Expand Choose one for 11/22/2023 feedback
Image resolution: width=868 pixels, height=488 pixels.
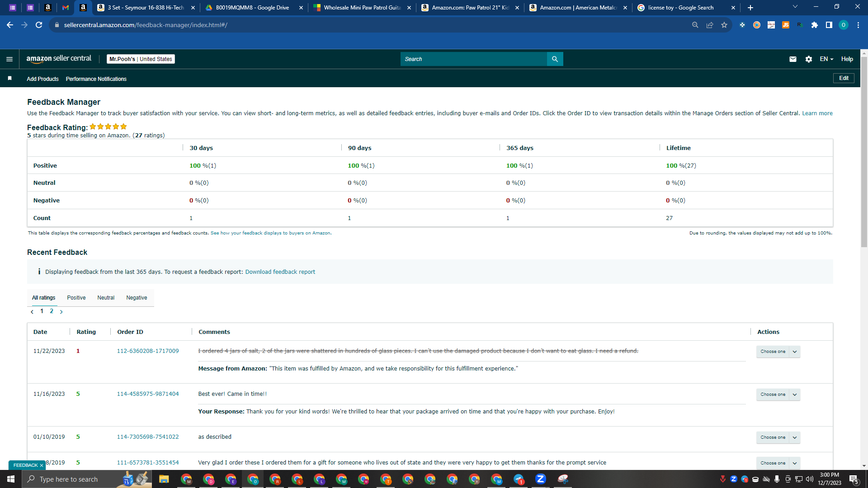pyautogui.click(x=778, y=352)
